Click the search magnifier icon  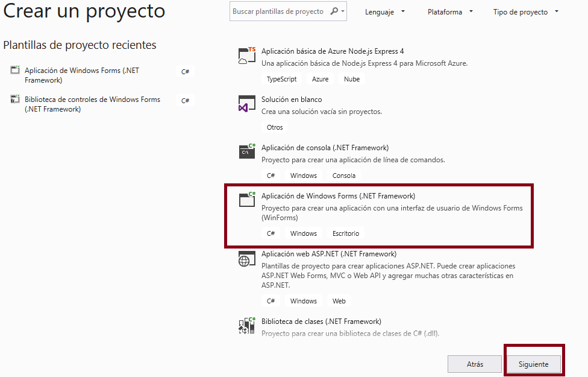point(334,11)
